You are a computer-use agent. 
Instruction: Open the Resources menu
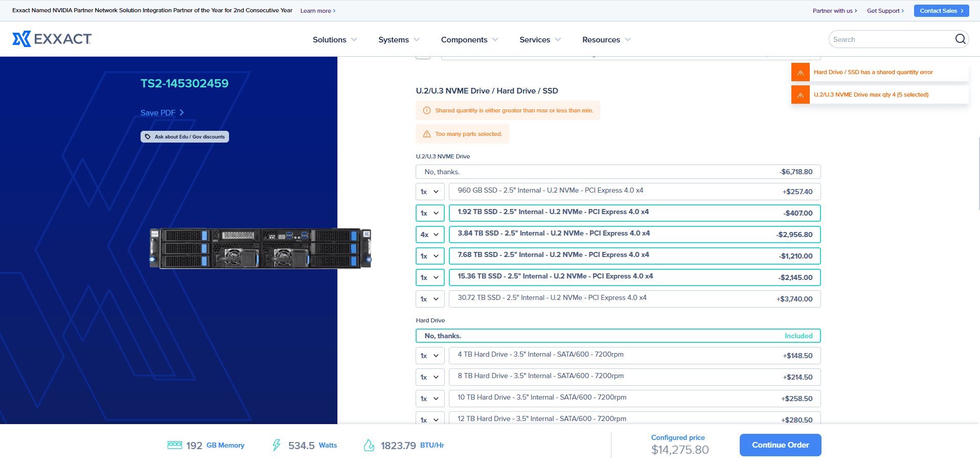(x=606, y=39)
